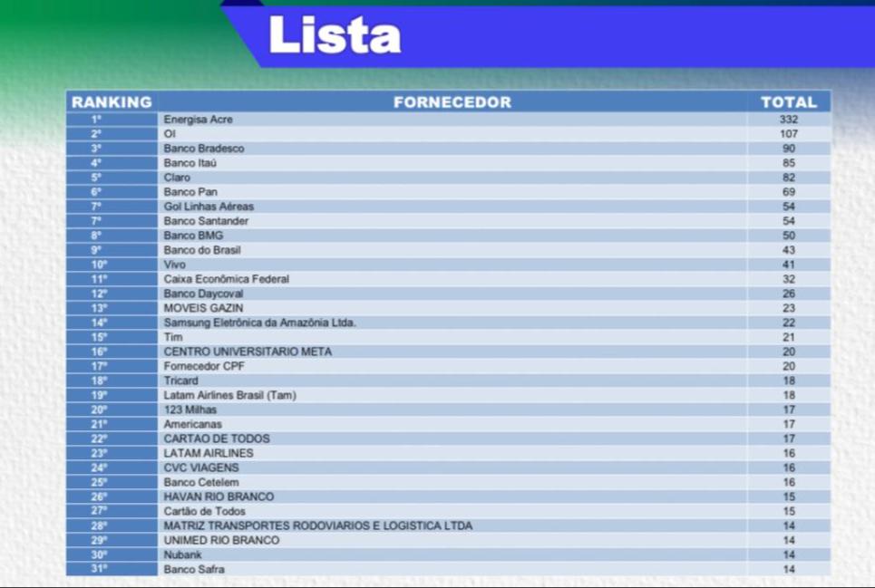Click the Gol Linhas Aéreas entry
Image resolution: width=875 pixels, height=588 pixels.
coord(209,207)
